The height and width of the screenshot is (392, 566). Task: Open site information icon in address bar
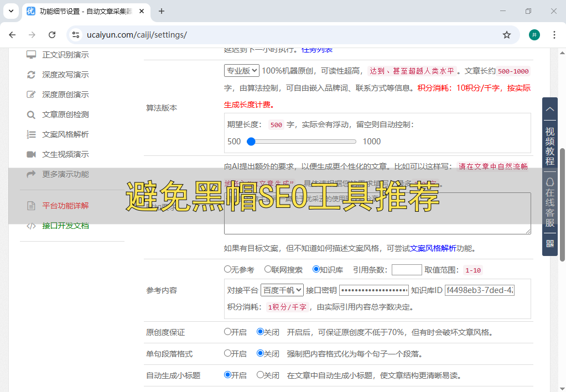click(x=76, y=35)
